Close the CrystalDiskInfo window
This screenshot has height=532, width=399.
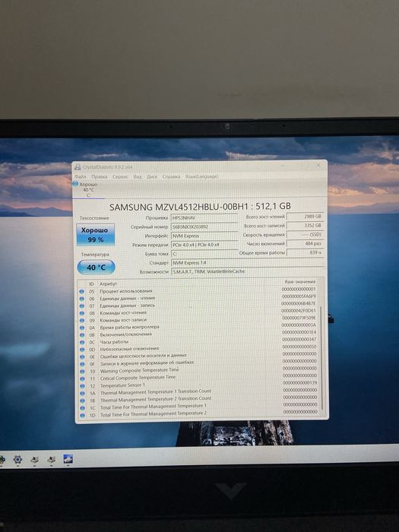pos(318,165)
